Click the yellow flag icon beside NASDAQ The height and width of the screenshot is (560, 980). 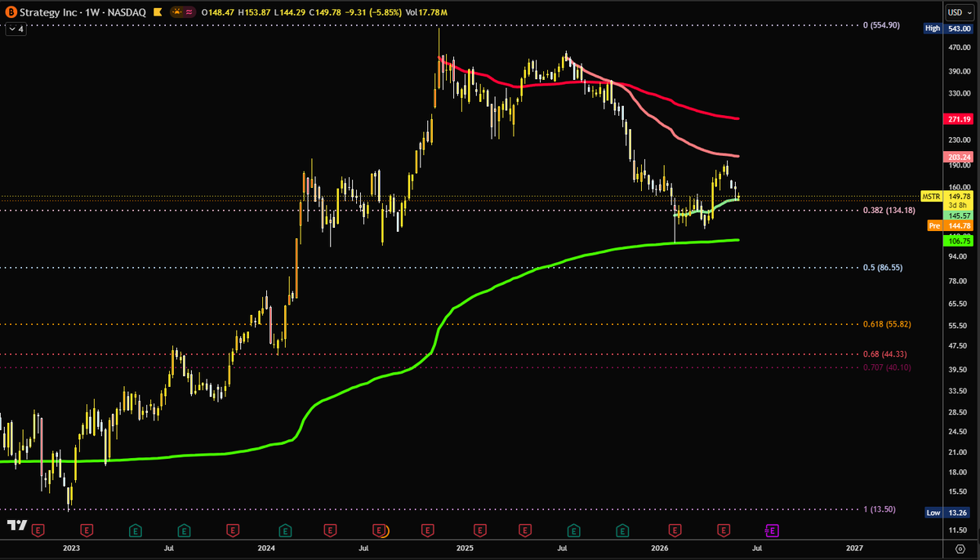click(158, 12)
